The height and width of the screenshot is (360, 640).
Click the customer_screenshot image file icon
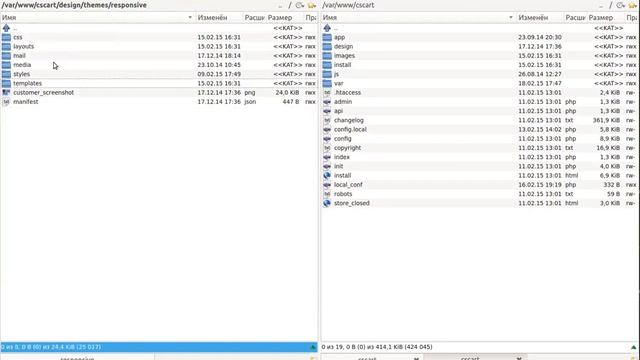click(x=6, y=93)
